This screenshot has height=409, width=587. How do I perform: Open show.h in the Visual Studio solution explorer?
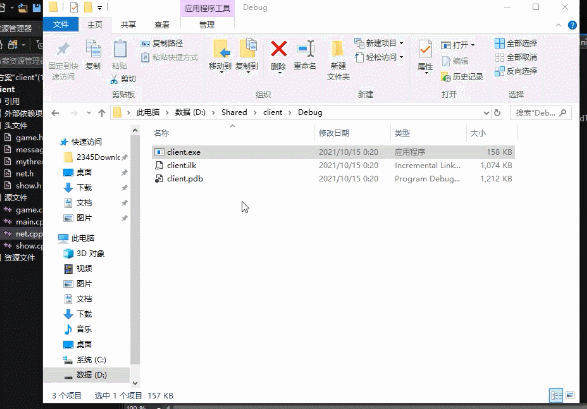(23, 186)
